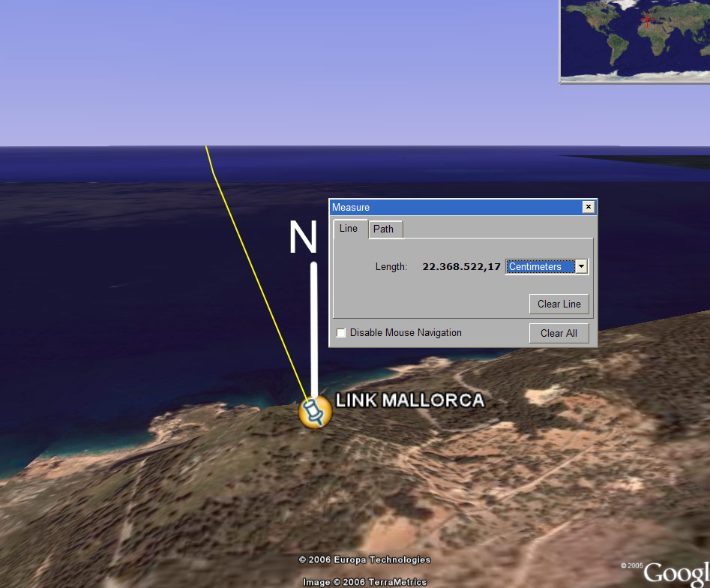Select the displayed length value 22.368.522,17

pos(461,266)
